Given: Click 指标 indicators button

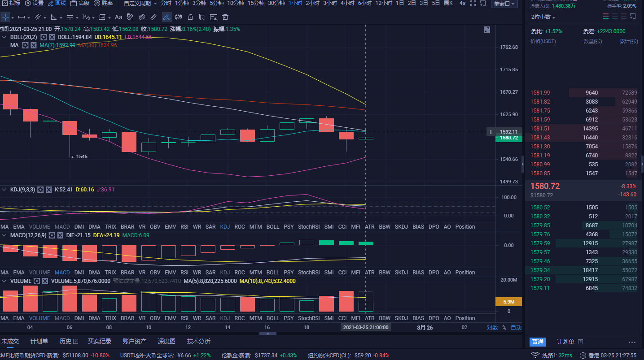Looking at the screenshot, I should (x=10, y=3).
